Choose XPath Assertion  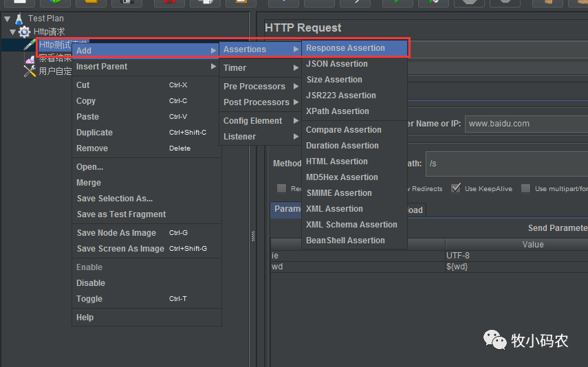(x=354, y=111)
